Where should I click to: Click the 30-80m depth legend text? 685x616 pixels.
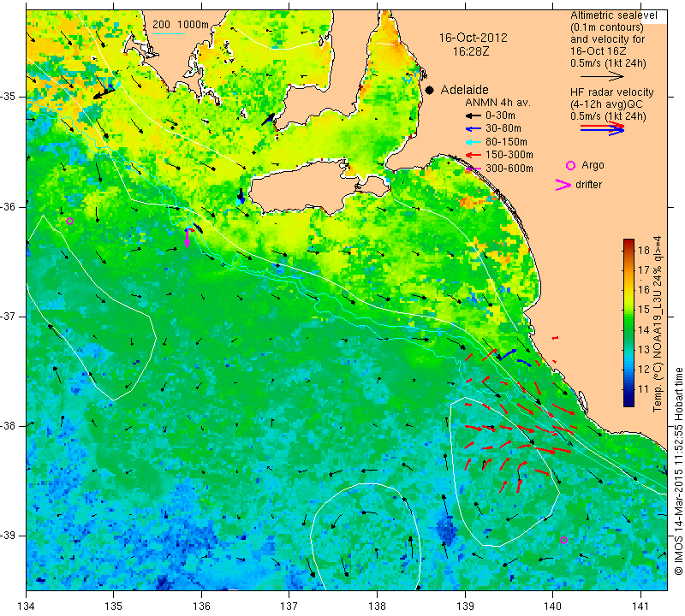[x=503, y=129]
